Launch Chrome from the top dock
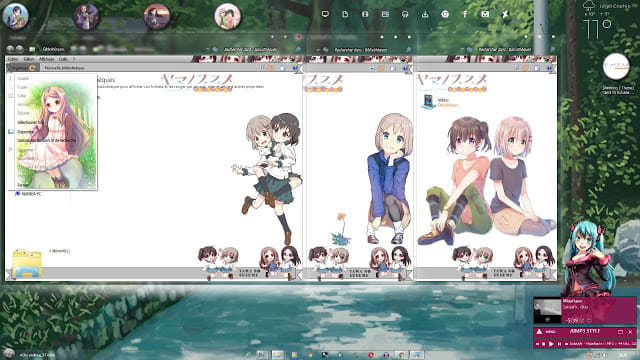Screen dimensions: 640x360 coord(445,14)
